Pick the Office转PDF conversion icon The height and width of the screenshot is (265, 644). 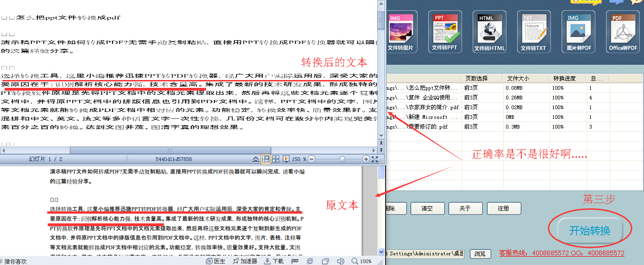click(x=623, y=31)
